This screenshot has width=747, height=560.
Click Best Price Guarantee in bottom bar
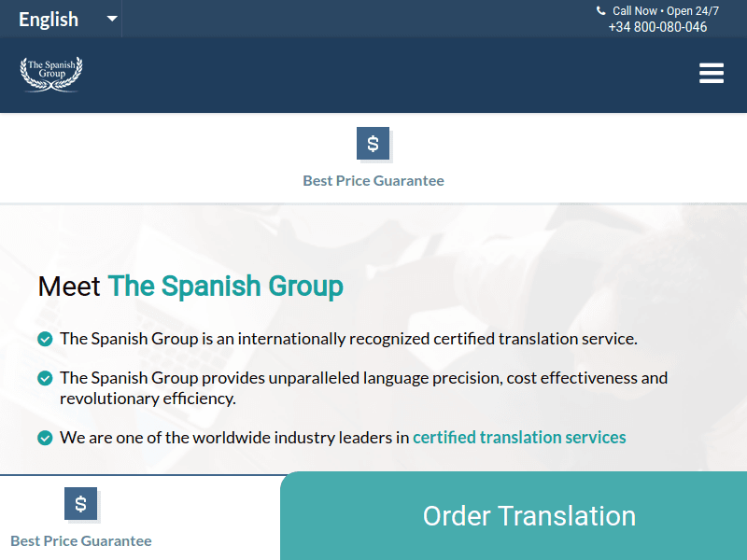tap(80, 540)
